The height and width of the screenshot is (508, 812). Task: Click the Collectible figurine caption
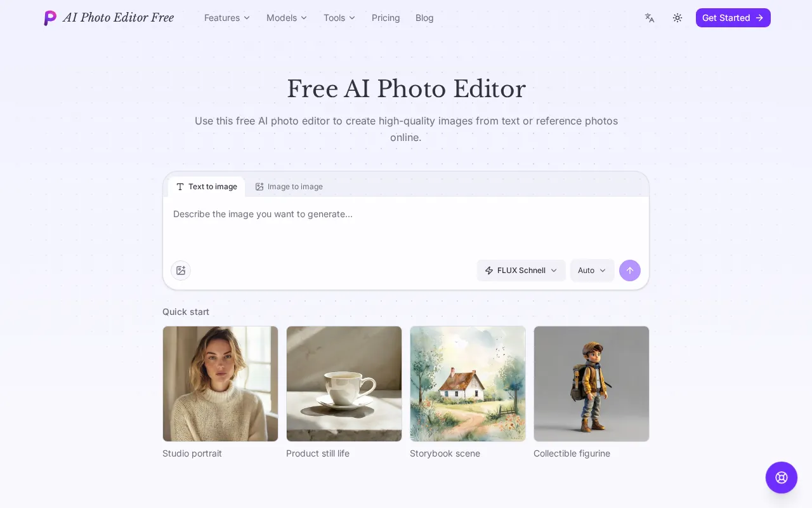tap(572, 453)
